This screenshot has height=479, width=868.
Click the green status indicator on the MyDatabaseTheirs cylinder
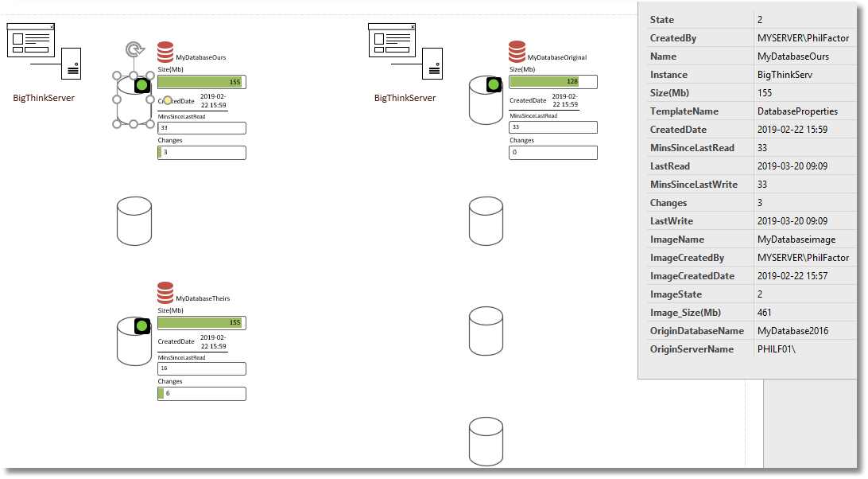tap(142, 326)
